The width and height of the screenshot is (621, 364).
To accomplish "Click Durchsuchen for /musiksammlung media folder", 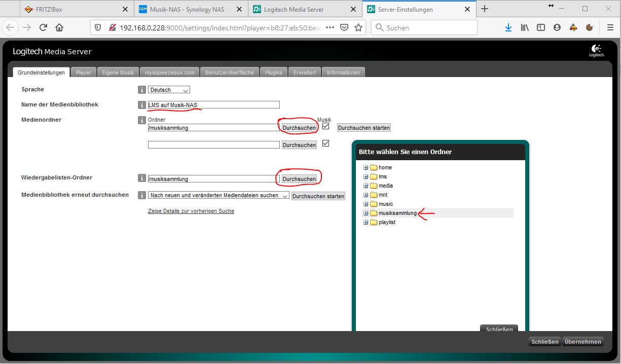I will pos(299,128).
